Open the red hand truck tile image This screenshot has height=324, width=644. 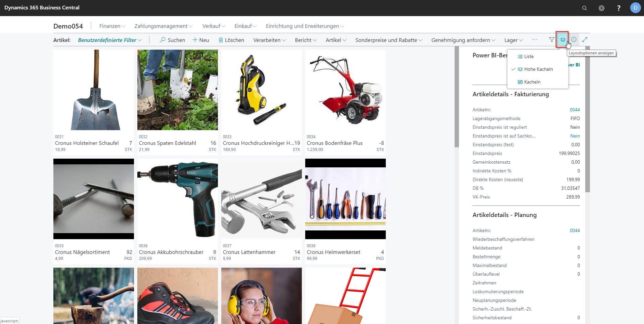click(346, 296)
